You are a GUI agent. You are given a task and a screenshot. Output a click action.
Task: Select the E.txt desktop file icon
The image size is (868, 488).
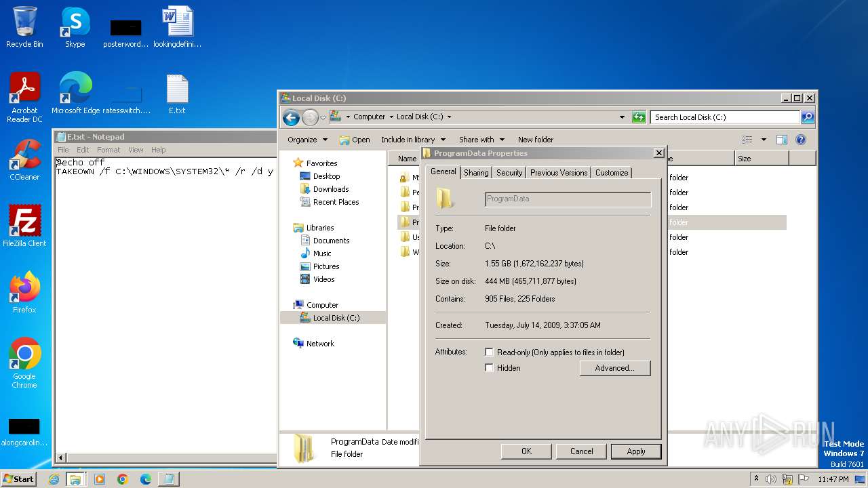click(x=177, y=93)
